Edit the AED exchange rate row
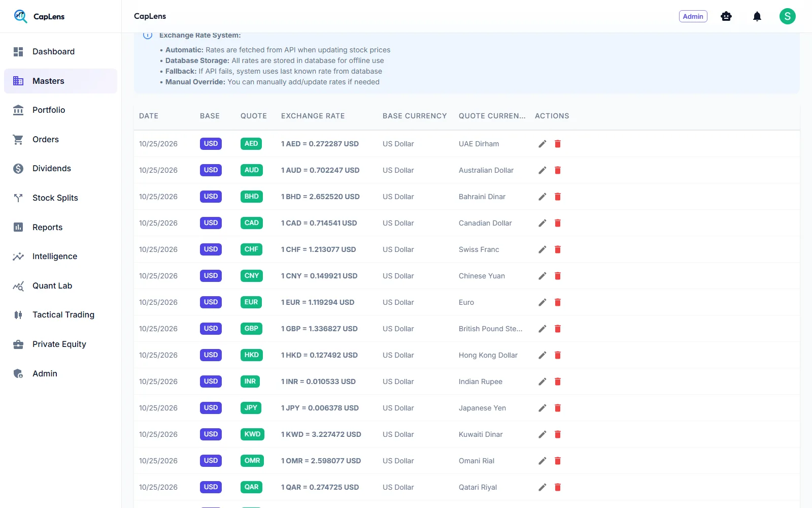The height and width of the screenshot is (508, 812). click(543, 144)
